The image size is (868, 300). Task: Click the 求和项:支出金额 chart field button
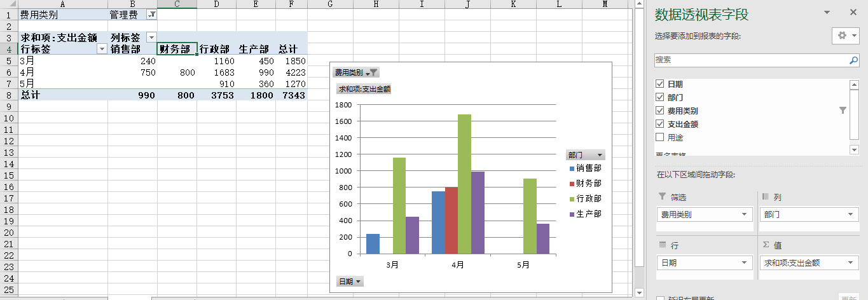click(364, 90)
